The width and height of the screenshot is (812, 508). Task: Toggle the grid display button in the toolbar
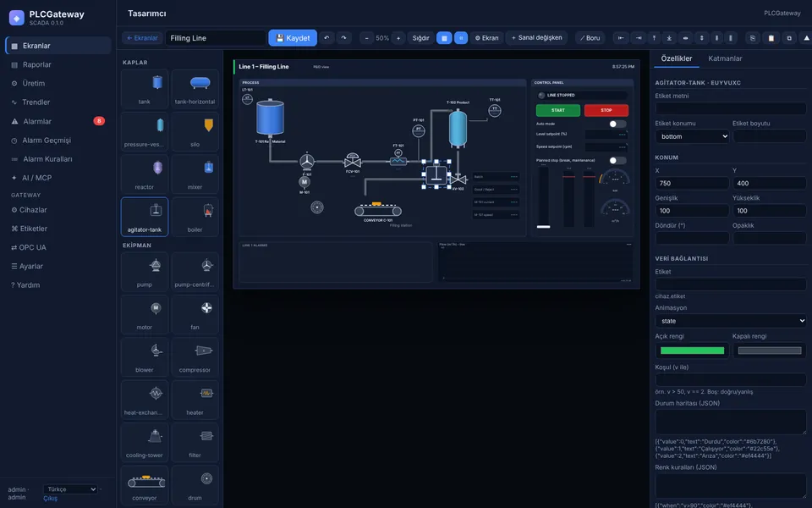coord(444,38)
